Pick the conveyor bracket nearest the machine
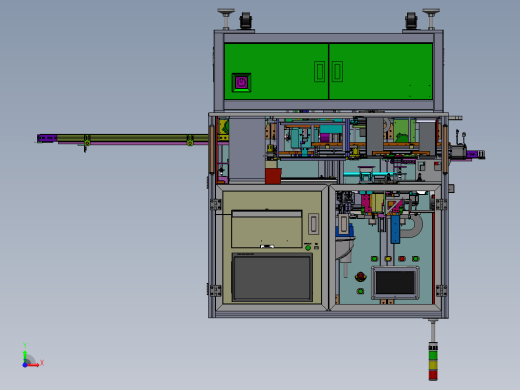The width and height of the screenshot is (520, 390). (190, 140)
